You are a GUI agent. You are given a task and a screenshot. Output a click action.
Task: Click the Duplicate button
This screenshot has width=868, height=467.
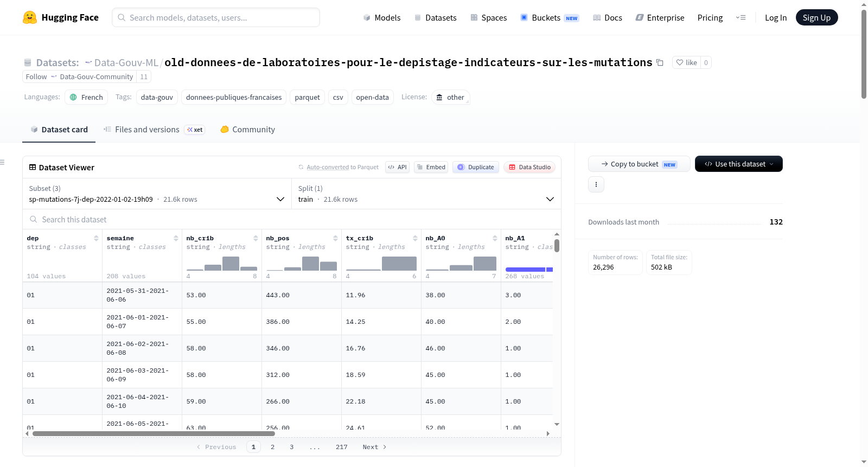point(476,167)
